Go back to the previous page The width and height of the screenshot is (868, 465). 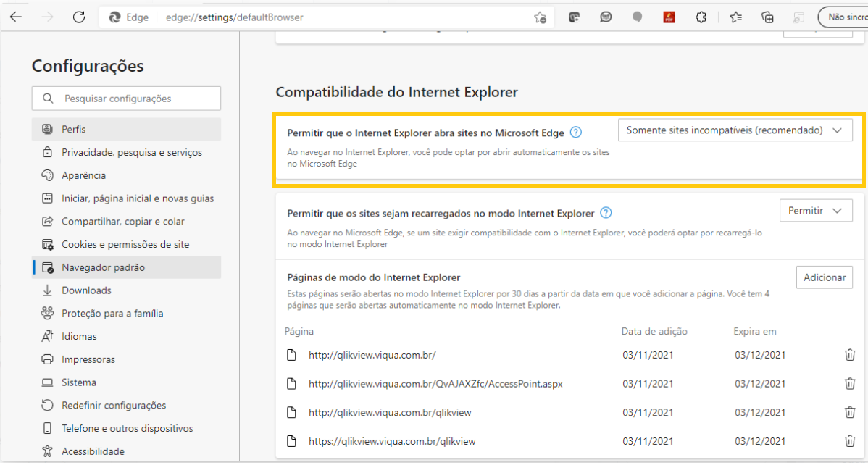[x=16, y=17]
